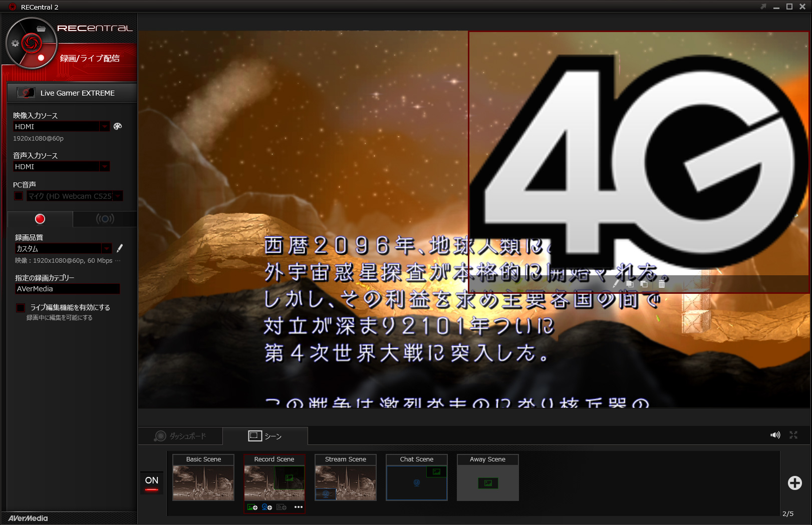Click the red RECentral aperture logo
The width and height of the screenshot is (812, 525).
click(x=31, y=43)
